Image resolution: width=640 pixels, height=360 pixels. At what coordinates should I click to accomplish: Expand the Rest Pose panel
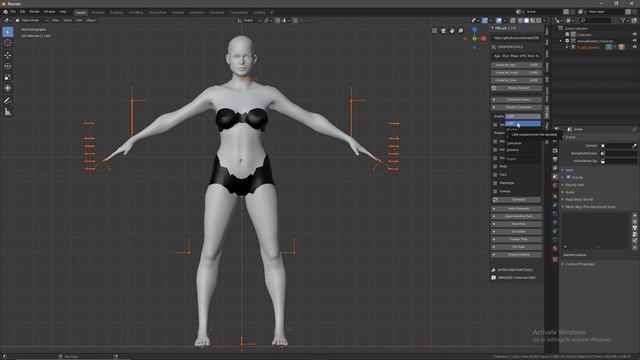point(516,224)
